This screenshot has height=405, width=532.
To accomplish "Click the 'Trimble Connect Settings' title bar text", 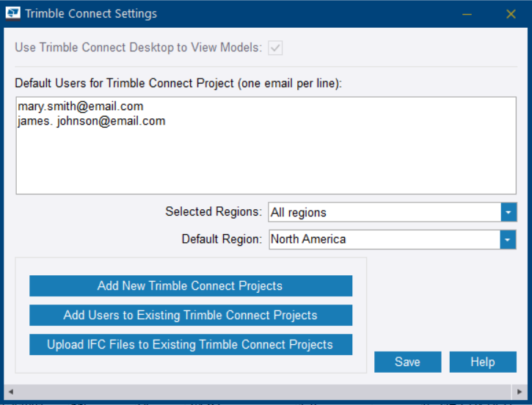I will [91, 13].
